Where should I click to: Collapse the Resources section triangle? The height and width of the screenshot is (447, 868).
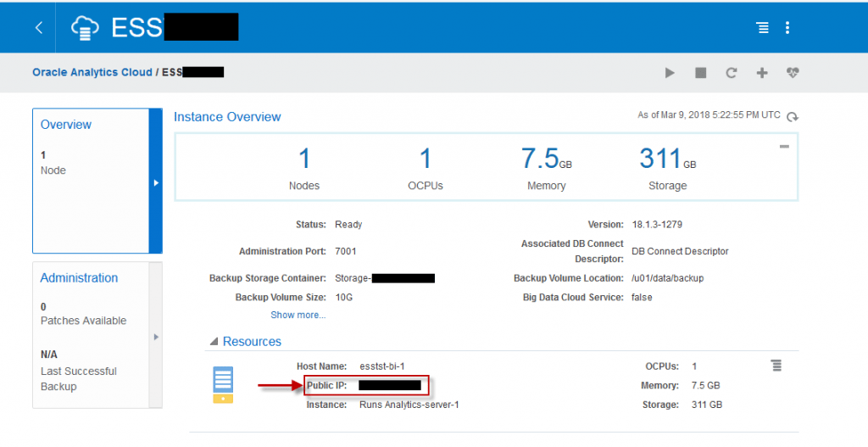[x=214, y=342]
